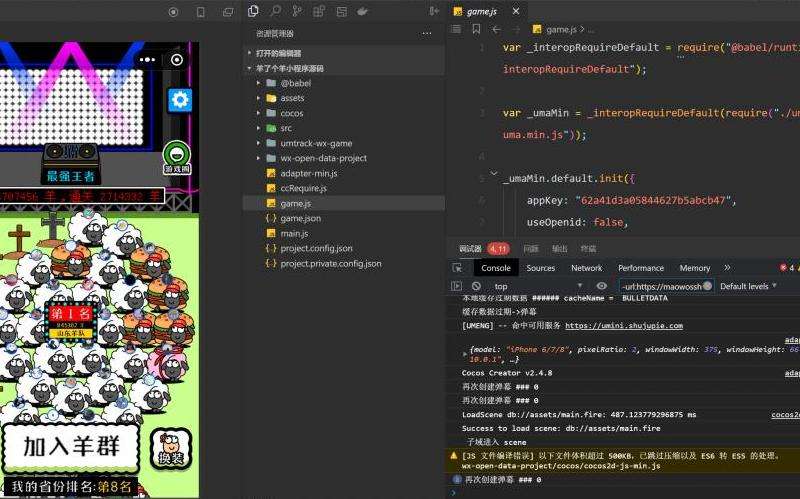The width and height of the screenshot is (800, 499).
Task: Switch to the Performance tab
Action: point(641,268)
